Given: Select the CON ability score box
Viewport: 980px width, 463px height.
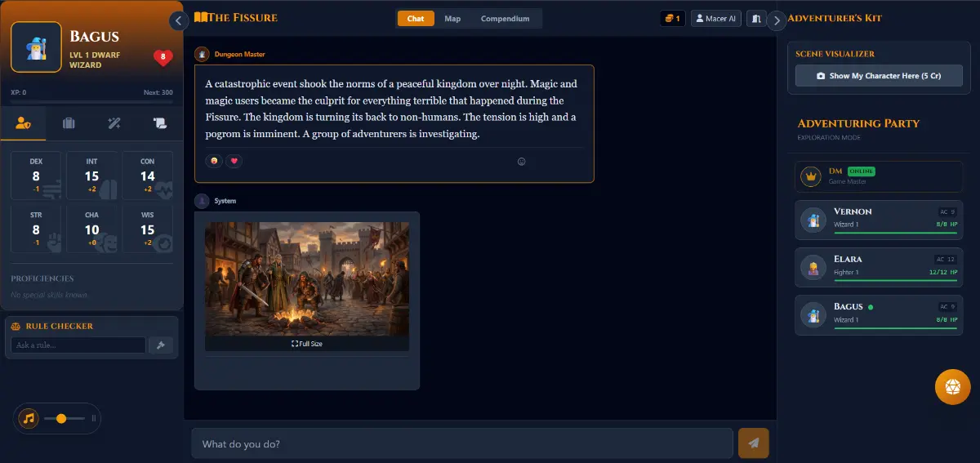Looking at the screenshot, I should pos(147,176).
